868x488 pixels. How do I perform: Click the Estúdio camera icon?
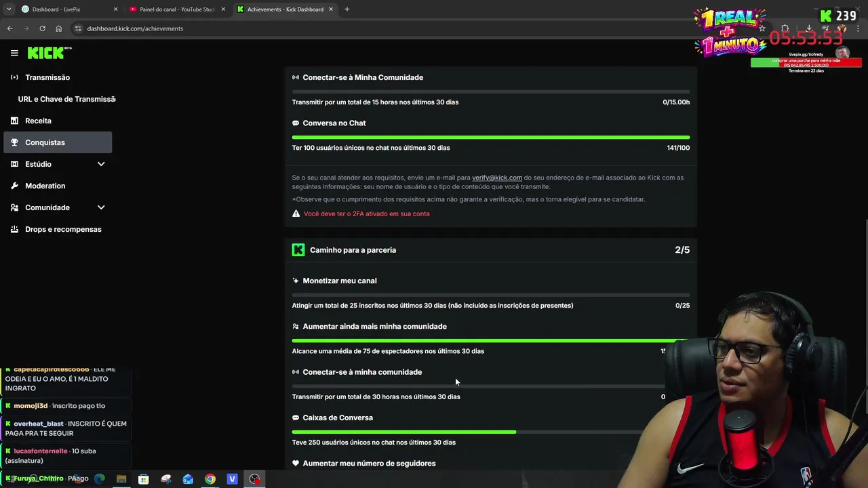tap(14, 164)
